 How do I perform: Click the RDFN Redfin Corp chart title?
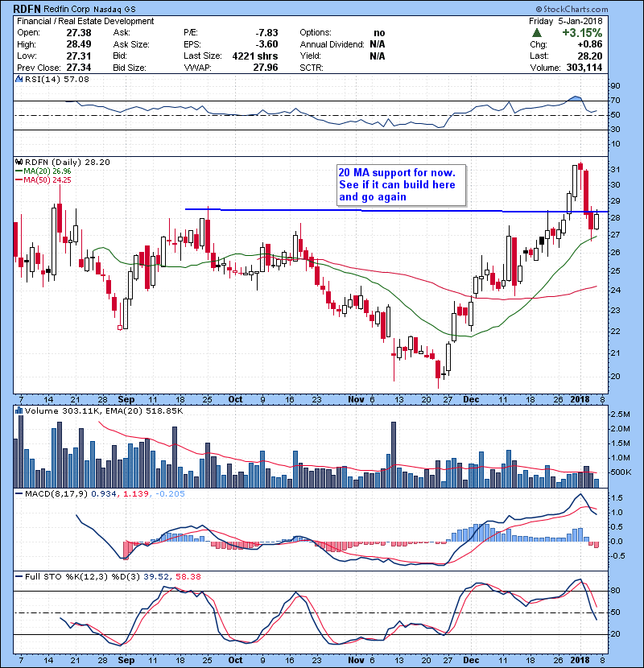pos(74,9)
